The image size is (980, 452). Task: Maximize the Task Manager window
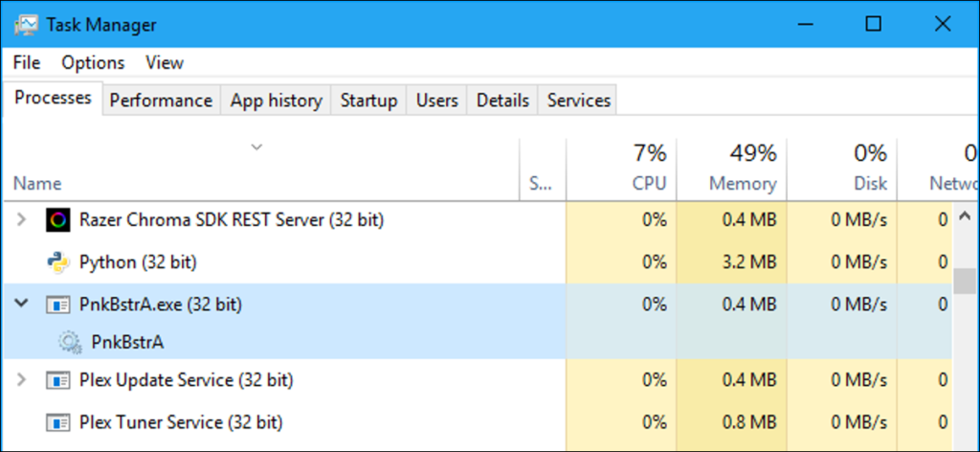pyautogui.click(x=873, y=25)
